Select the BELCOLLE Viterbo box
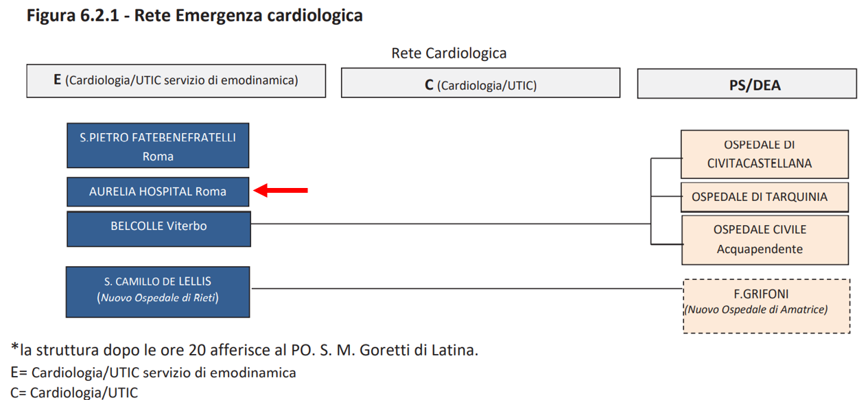This screenshot has height=400, width=868. [x=159, y=228]
